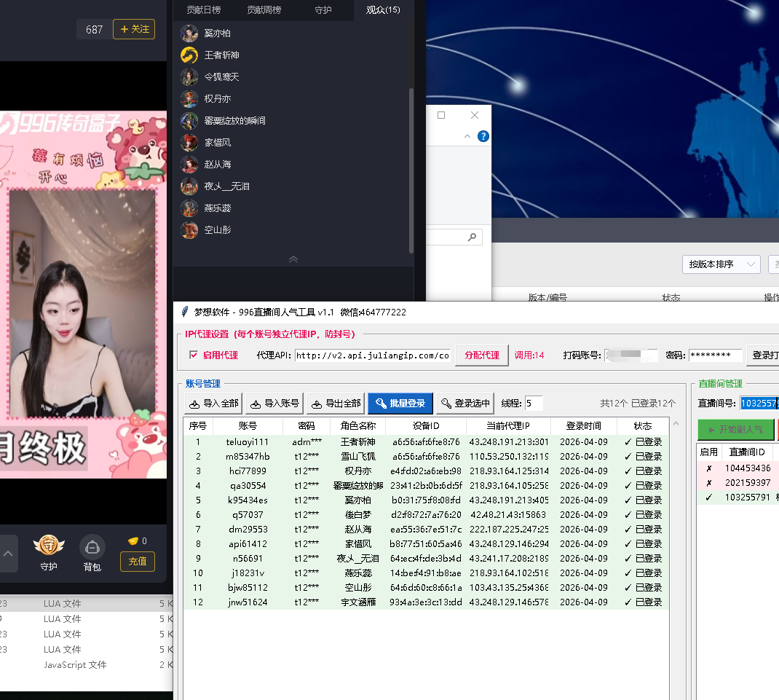Open the 按版本排序 sort dropdown

point(721,264)
